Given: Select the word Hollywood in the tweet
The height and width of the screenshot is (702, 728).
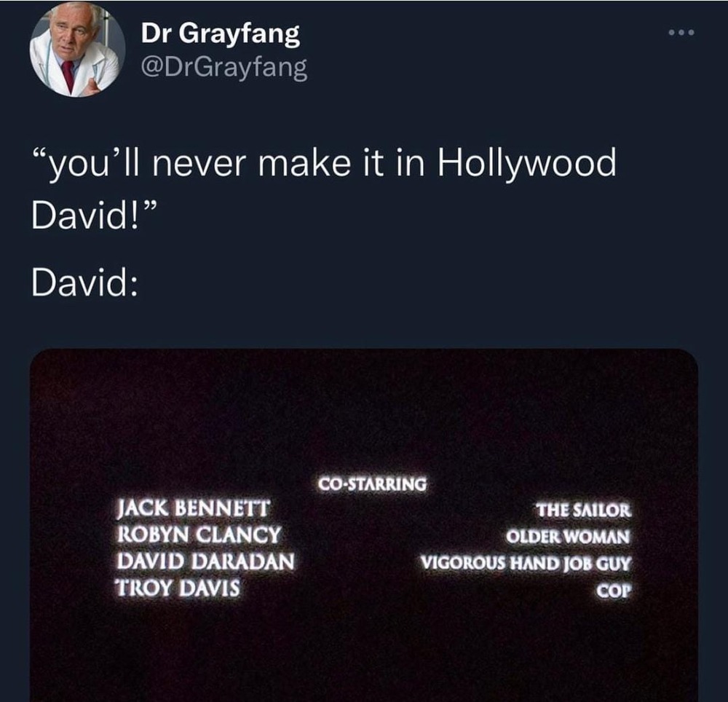Looking at the screenshot, I should coord(527,163).
